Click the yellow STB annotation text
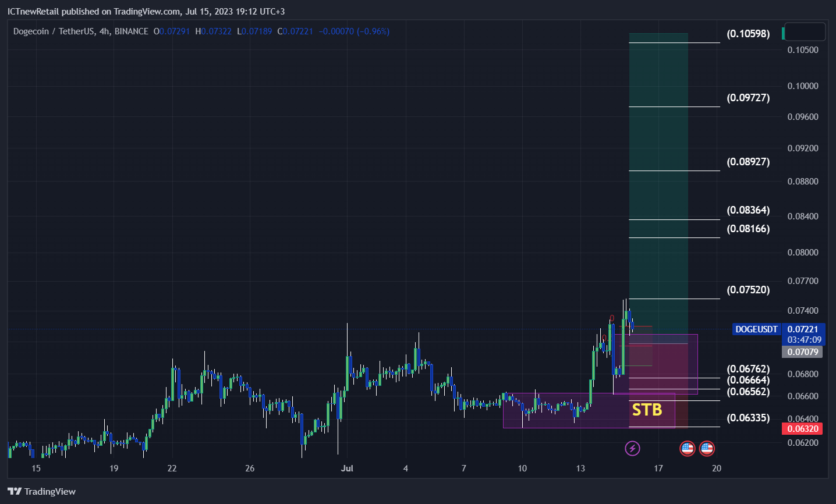This screenshot has width=836, height=504. 647,410
